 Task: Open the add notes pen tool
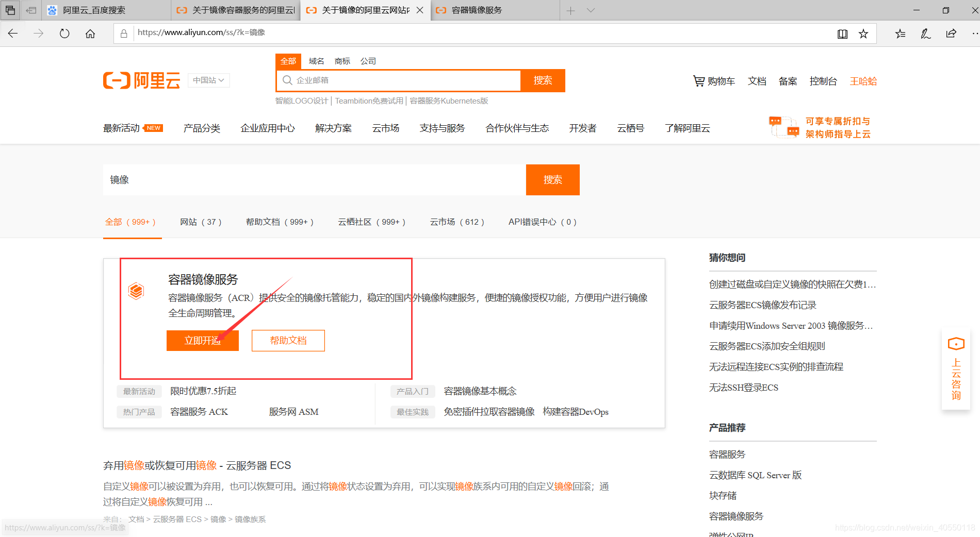[x=926, y=33]
